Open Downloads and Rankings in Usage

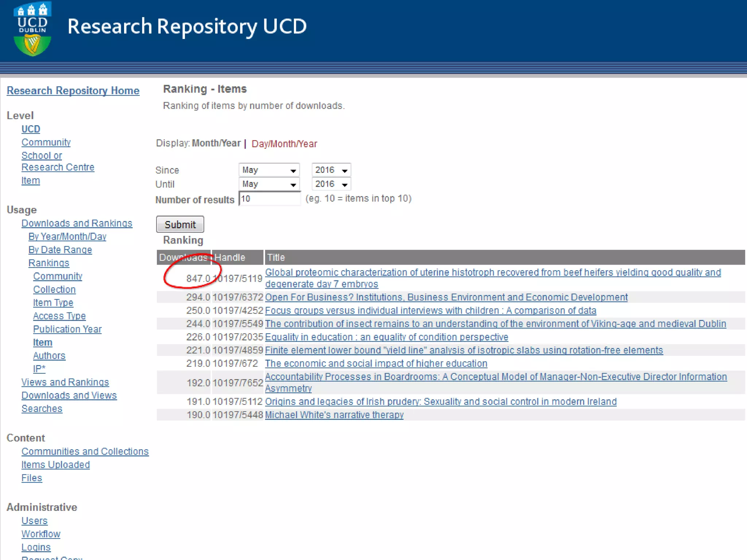77,223
